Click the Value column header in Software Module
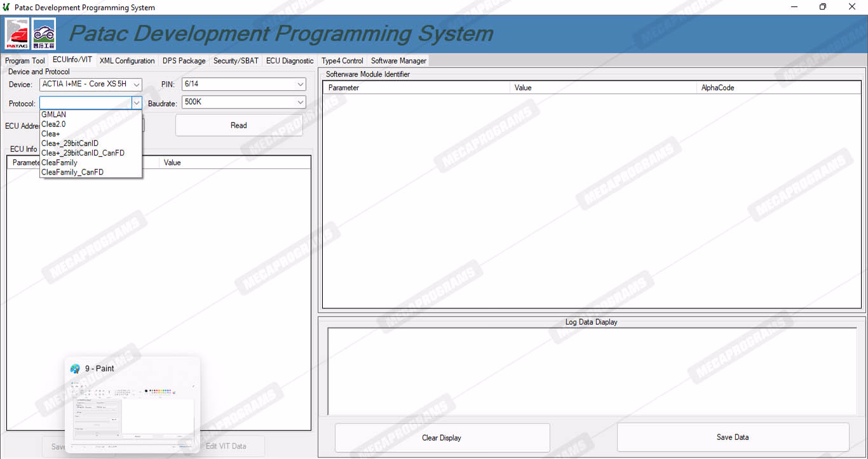 tap(603, 88)
